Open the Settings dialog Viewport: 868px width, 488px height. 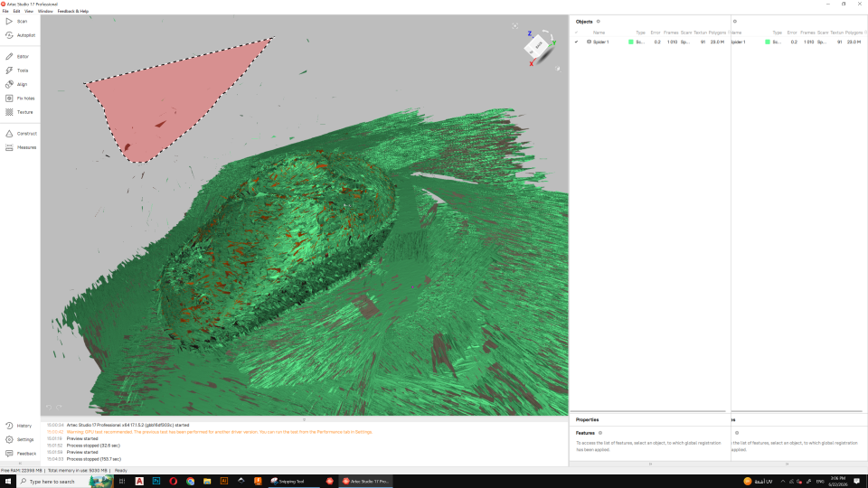pos(19,439)
